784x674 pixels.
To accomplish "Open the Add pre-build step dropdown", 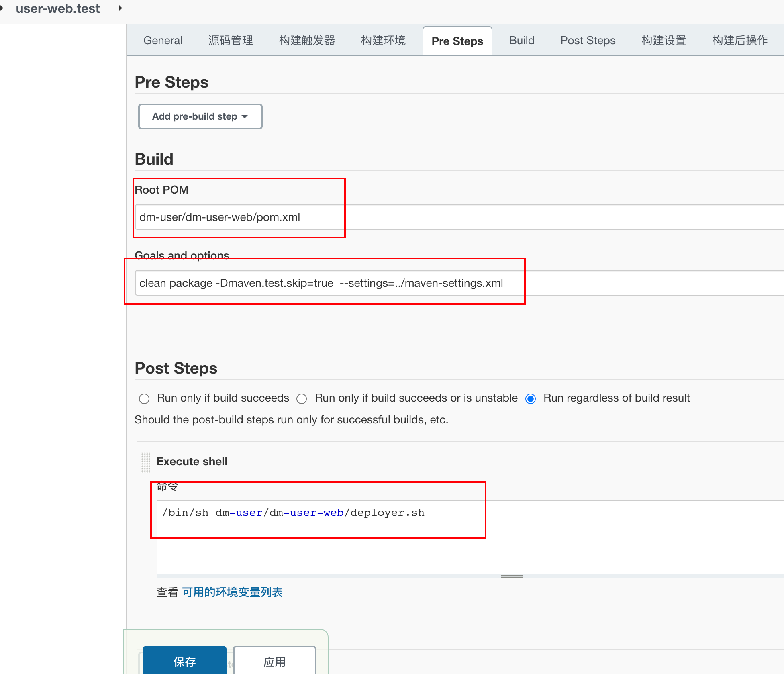I will click(x=200, y=116).
